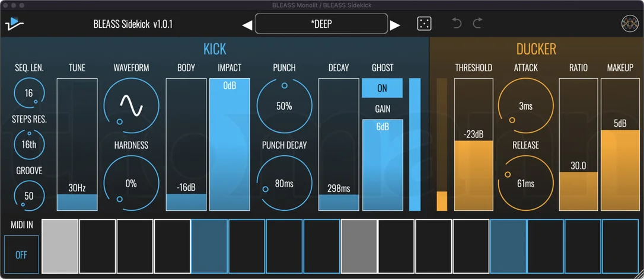Click the KICK section title

pos(215,49)
